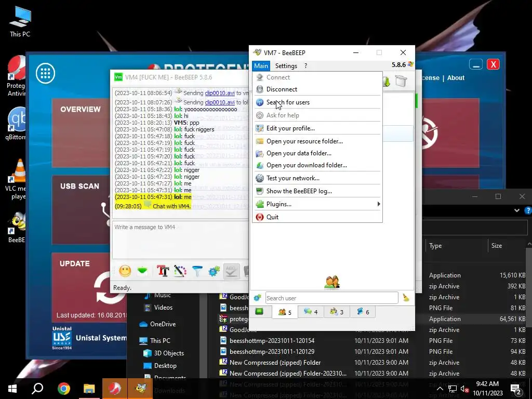This screenshot has height=399, width=532.
Task: Select file beesshottmp-20231011-120129
Action: tap(272, 352)
